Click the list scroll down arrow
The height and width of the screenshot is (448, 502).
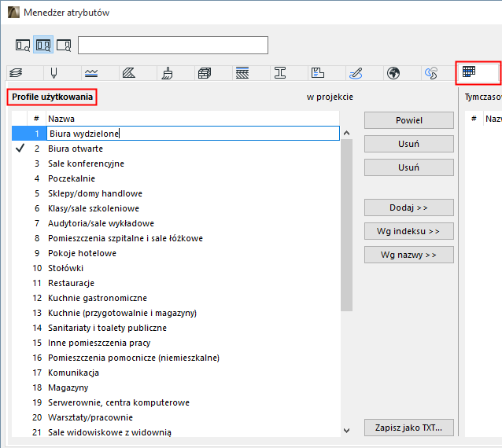[x=346, y=431]
